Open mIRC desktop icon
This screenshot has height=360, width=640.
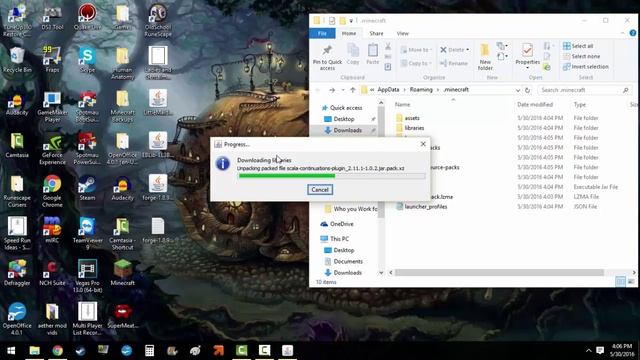pyautogui.click(x=52, y=230)
